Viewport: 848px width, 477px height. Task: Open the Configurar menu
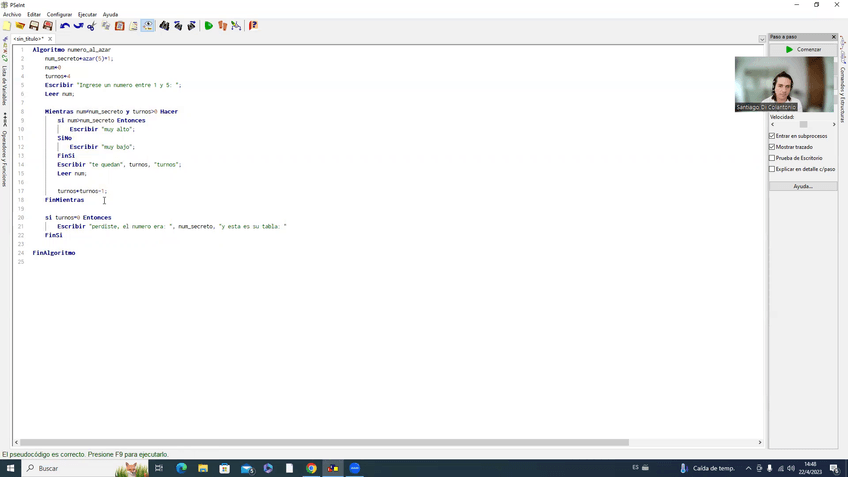[x=59, y=14]
